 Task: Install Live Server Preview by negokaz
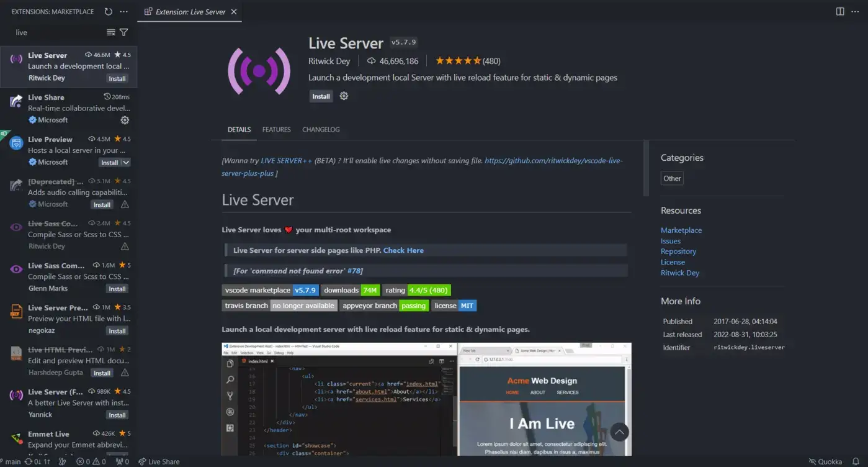tap(117, 331)
